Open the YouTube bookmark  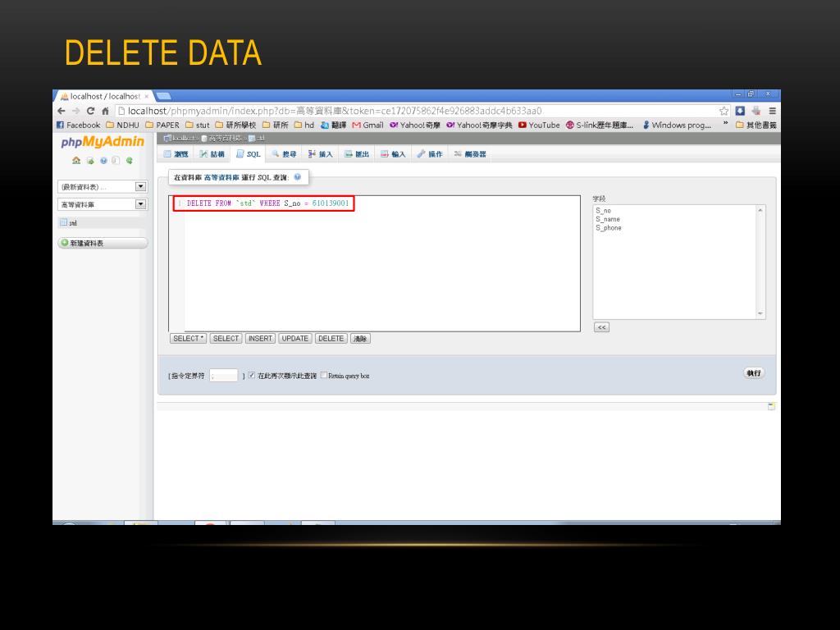pos(539,125)
